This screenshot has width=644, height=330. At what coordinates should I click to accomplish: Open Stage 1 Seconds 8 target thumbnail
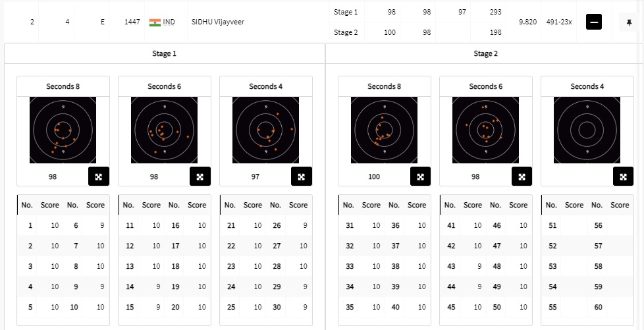pos(63,130)
